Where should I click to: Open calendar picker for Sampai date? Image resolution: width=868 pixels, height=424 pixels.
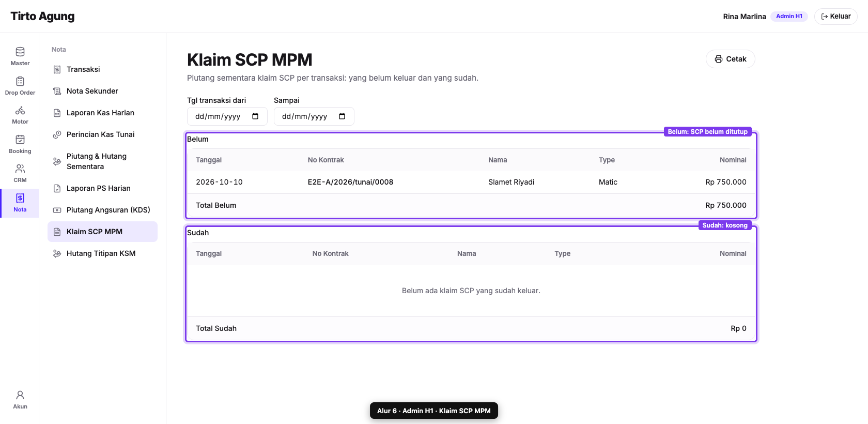(x=342, y=116)
